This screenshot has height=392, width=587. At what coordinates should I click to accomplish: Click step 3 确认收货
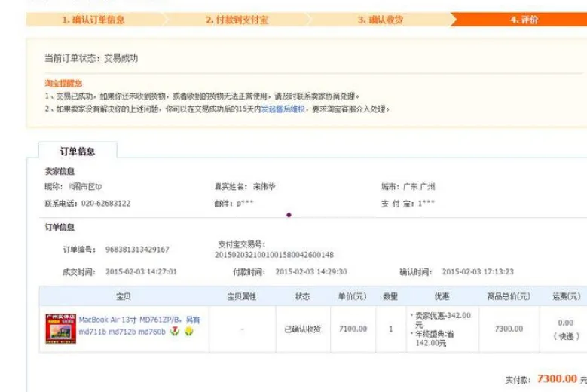coord(381,20)
